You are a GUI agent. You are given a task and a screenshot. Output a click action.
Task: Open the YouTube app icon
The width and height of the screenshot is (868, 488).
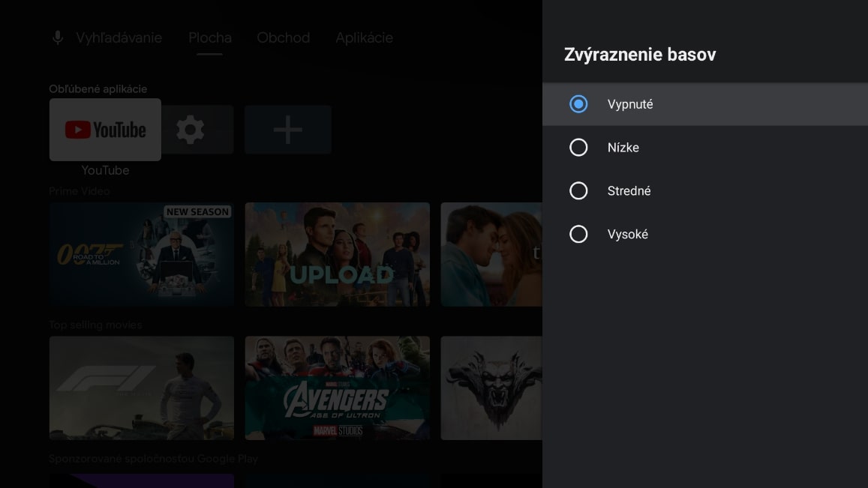105,129
